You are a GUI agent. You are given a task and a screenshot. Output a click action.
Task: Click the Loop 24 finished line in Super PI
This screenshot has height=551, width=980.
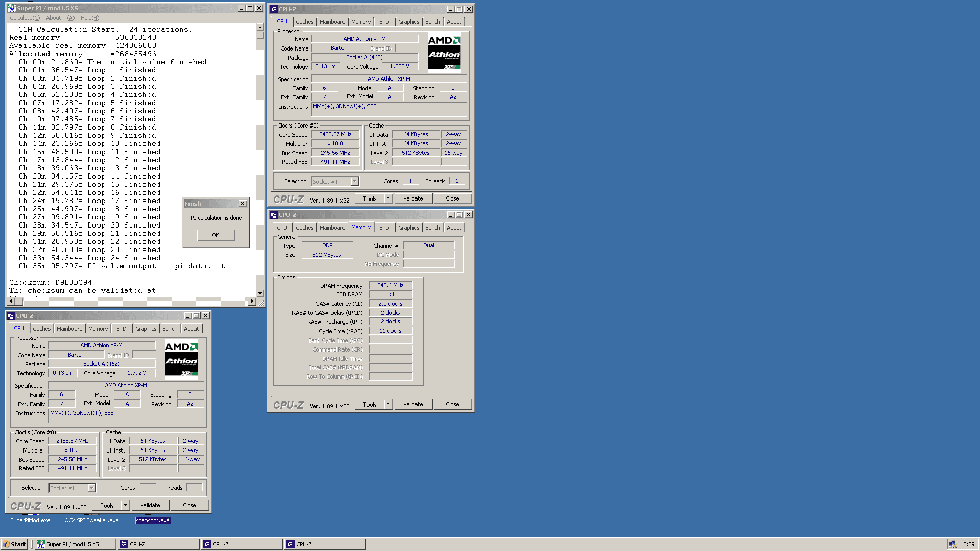90,258
